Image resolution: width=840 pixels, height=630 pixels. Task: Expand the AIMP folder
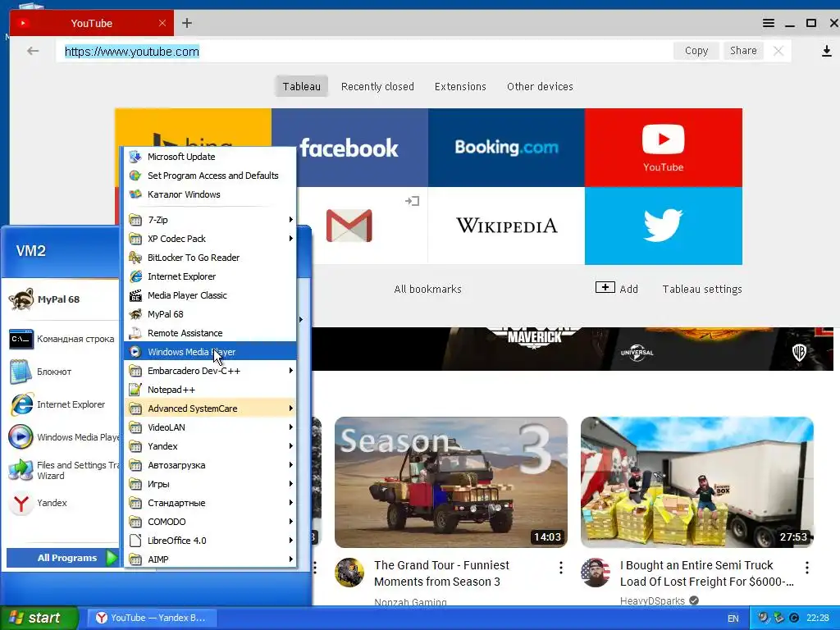click(210, 559)
